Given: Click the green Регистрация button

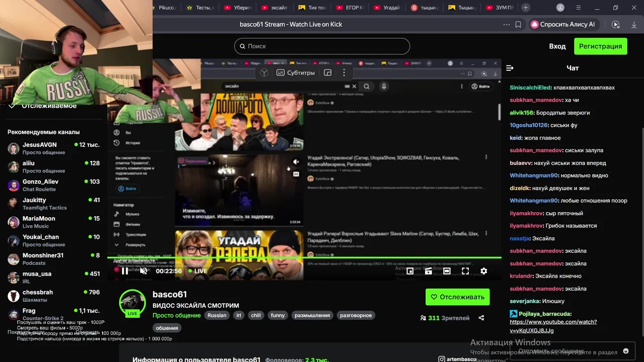Looking at the screenshot, I should click(x=600, y=46).
